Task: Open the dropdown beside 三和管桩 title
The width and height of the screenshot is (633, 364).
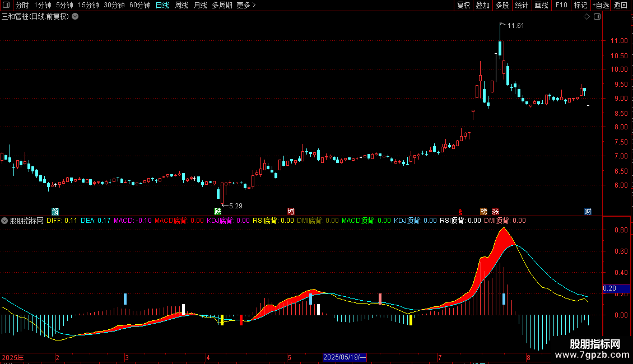Action: [75, 17]
